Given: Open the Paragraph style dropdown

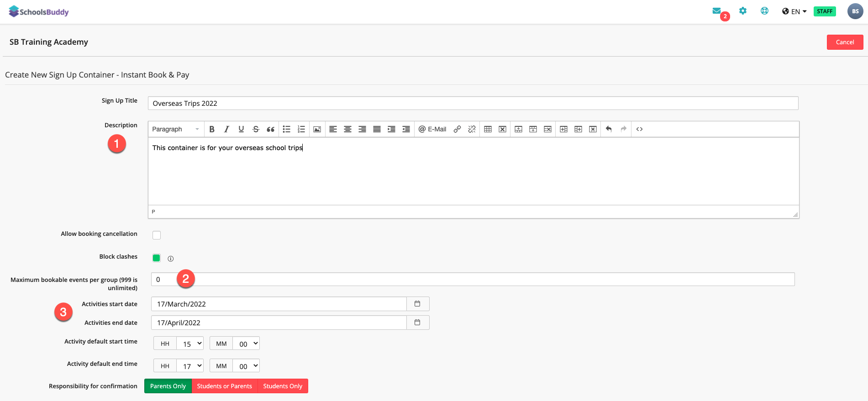Looking at the screenshot, I should tap(176, 129).
